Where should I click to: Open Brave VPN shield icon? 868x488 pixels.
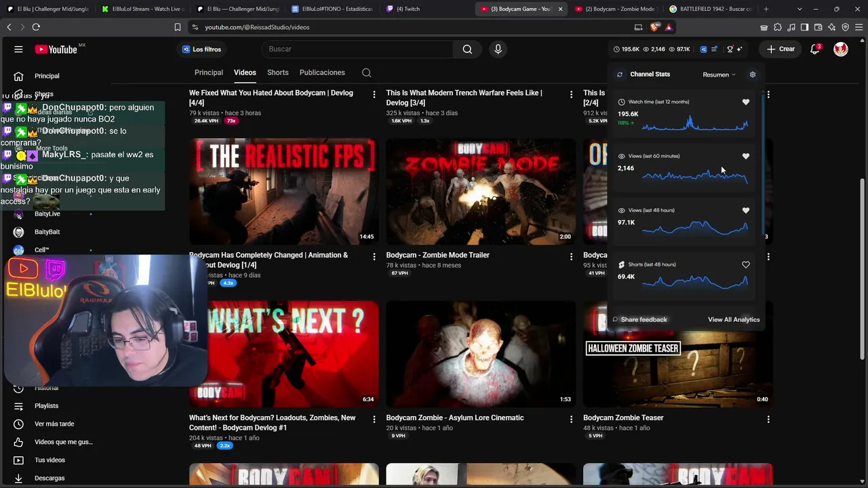tap(845, 27)
